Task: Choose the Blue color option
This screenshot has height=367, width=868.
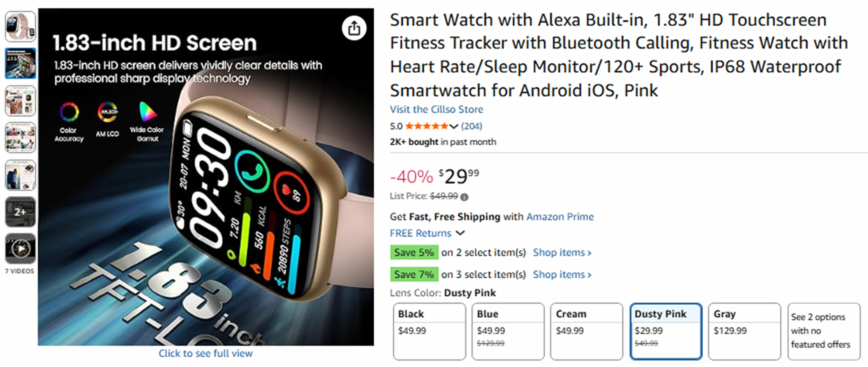Action: point(508,331)
